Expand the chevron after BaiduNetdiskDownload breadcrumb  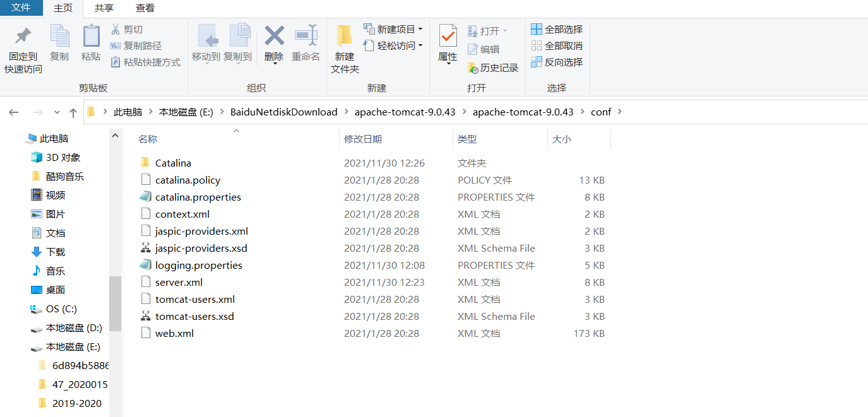coord(346,112)
